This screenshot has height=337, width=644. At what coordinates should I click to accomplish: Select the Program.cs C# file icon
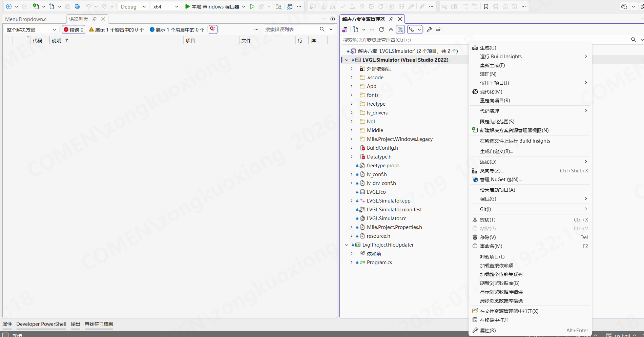pos(362,262)
